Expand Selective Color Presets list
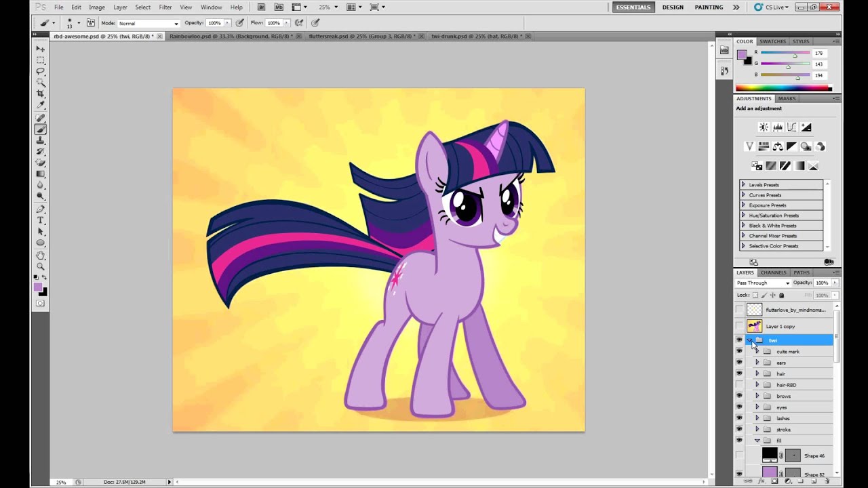 click(743, 245)
